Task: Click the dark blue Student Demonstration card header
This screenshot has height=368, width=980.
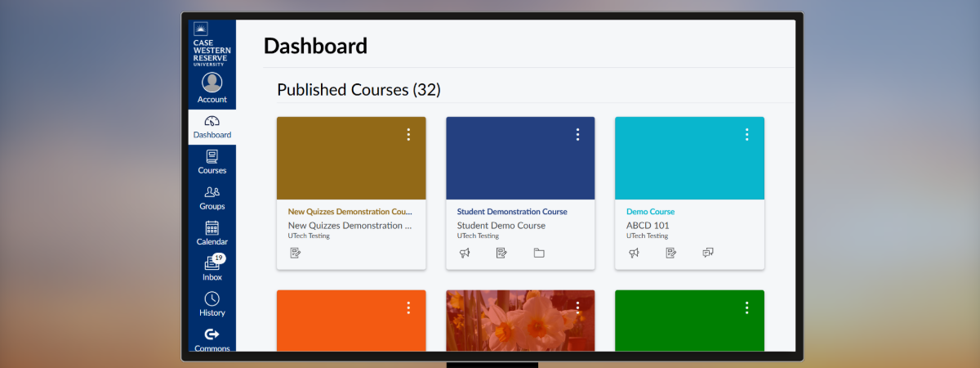Action: (520, 158)
